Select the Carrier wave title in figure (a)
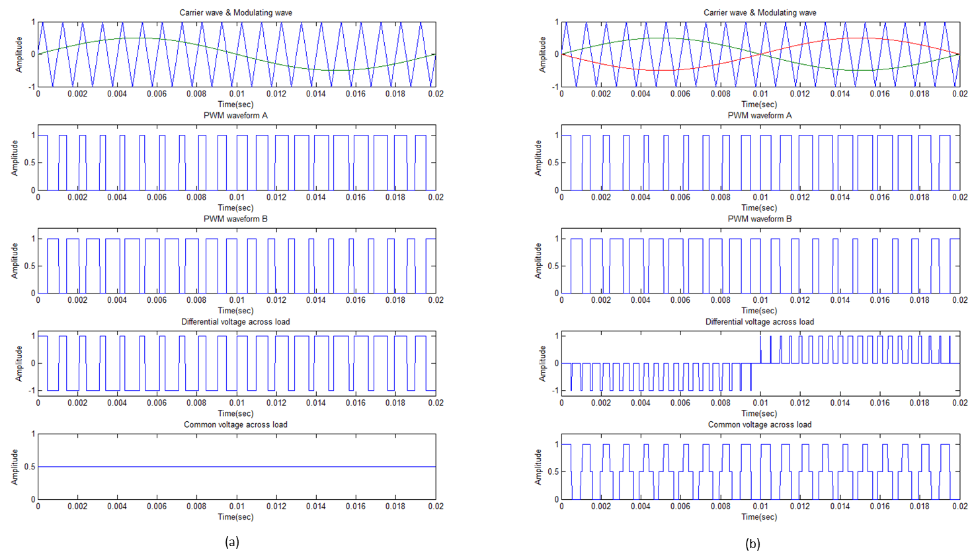The width and height of the screenshot is (974, 560). (235, 13)
